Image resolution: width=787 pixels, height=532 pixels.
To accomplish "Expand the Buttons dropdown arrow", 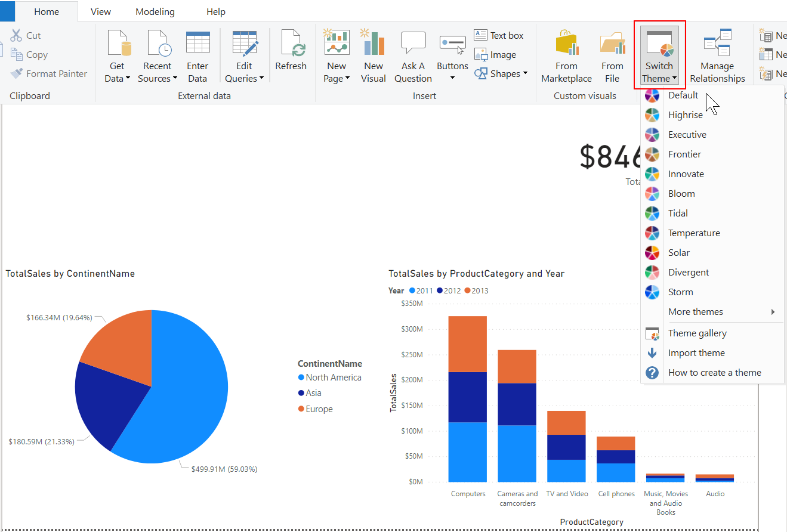I will pyautogui.click(x=452, y=78).
